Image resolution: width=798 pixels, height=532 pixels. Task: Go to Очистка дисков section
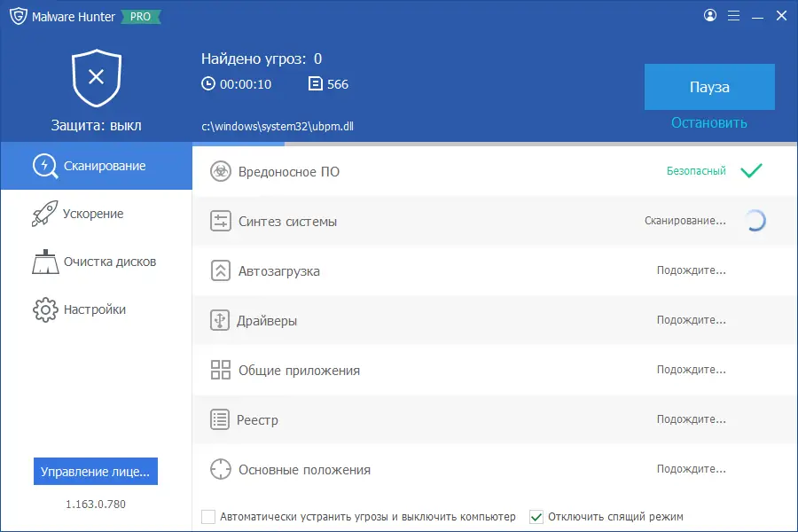point(96,262)
